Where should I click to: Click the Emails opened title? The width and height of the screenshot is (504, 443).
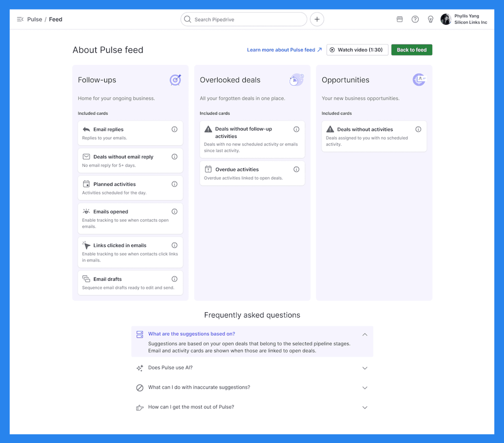[x=111, y=211]
